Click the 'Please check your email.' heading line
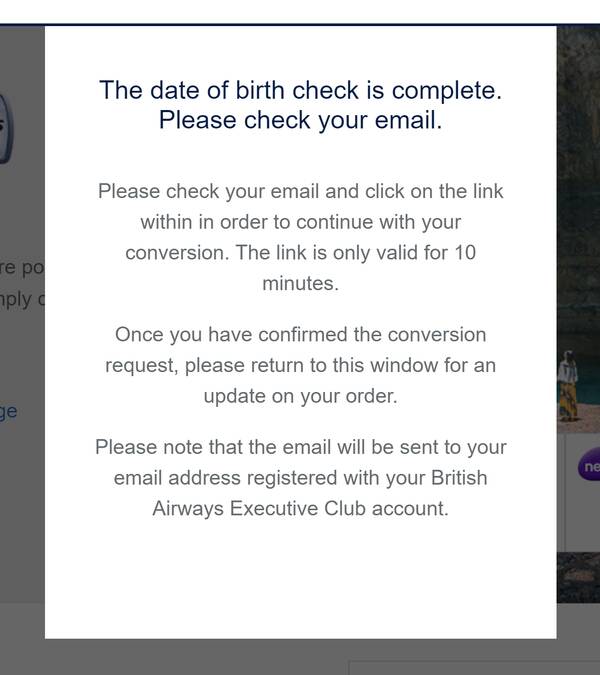Image resolution: width=600 pixels, height=675 pixels. tap(300, 120)
